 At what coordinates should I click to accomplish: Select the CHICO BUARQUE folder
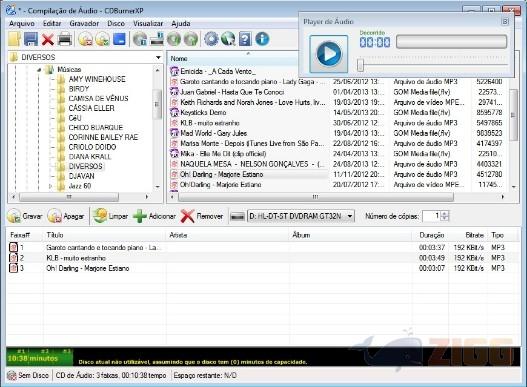[96, 128]
